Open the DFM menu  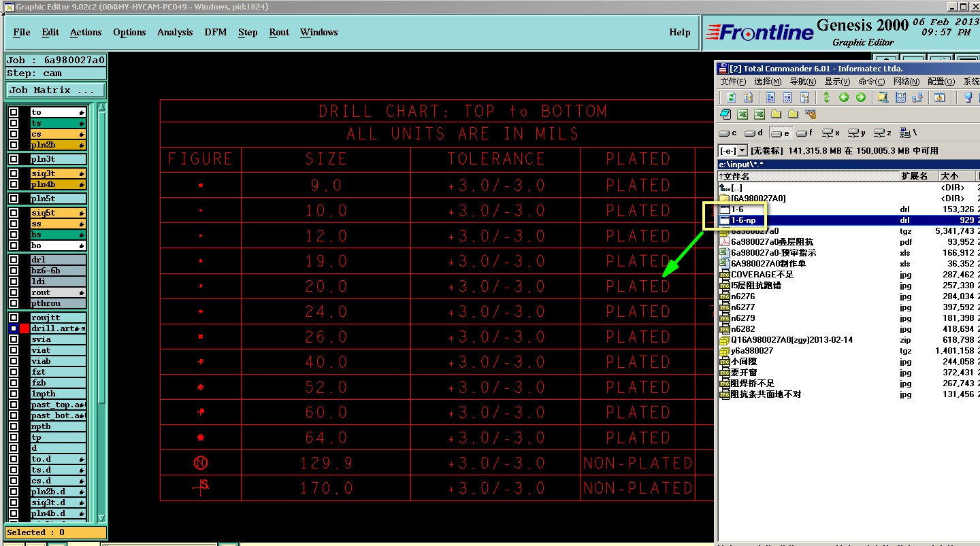point(216,32)
